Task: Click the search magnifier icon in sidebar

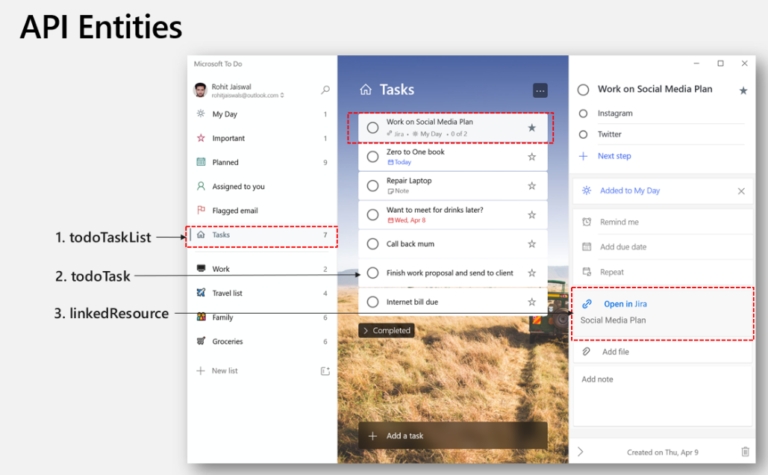Action: 325,90
